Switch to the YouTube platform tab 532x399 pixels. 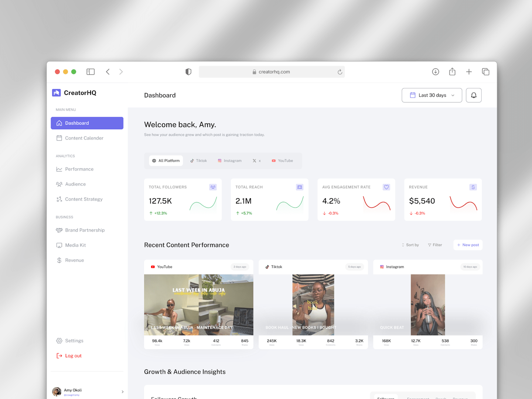(282, 161)
